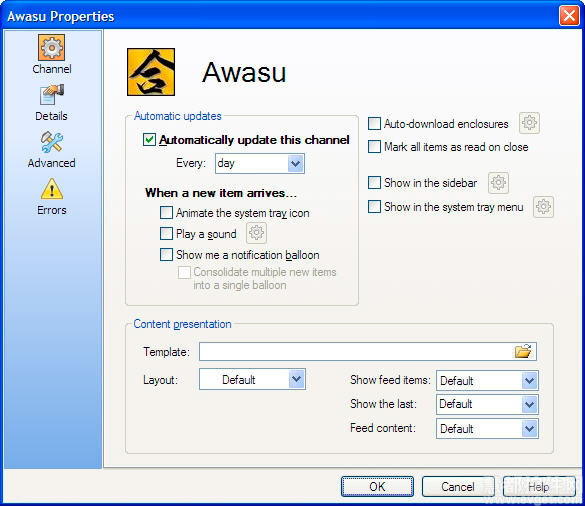Switch to the Advanced page
The width and height of the screenshot is (585, 506).
pos(51,149)
